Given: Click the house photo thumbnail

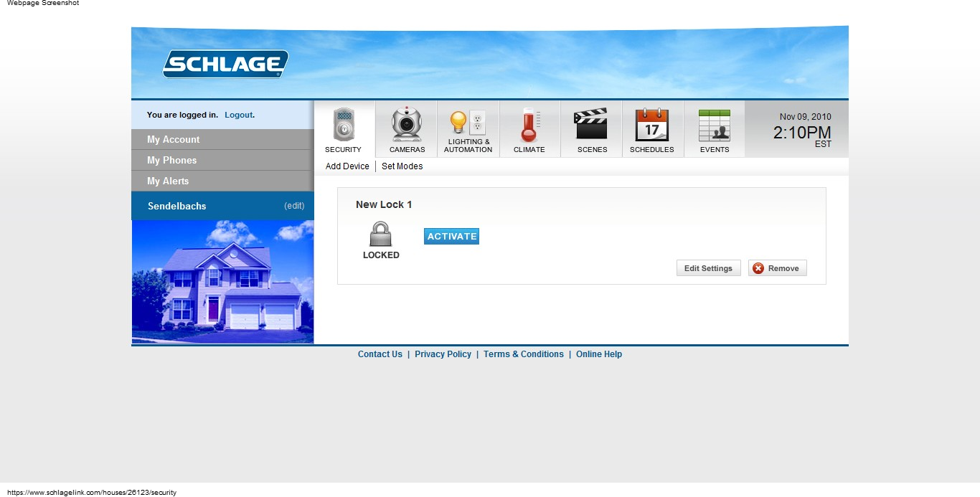Looking at the screenshot, I should point(222,281).
